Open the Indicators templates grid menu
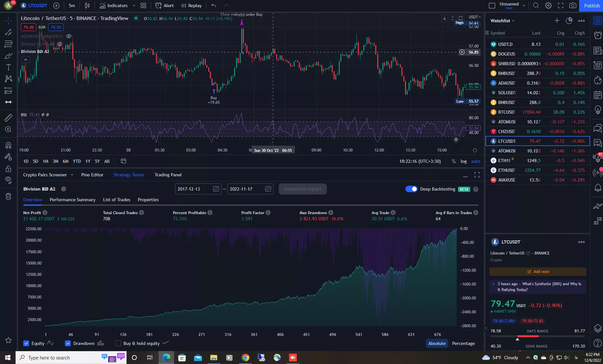 (x=143, y=5)
